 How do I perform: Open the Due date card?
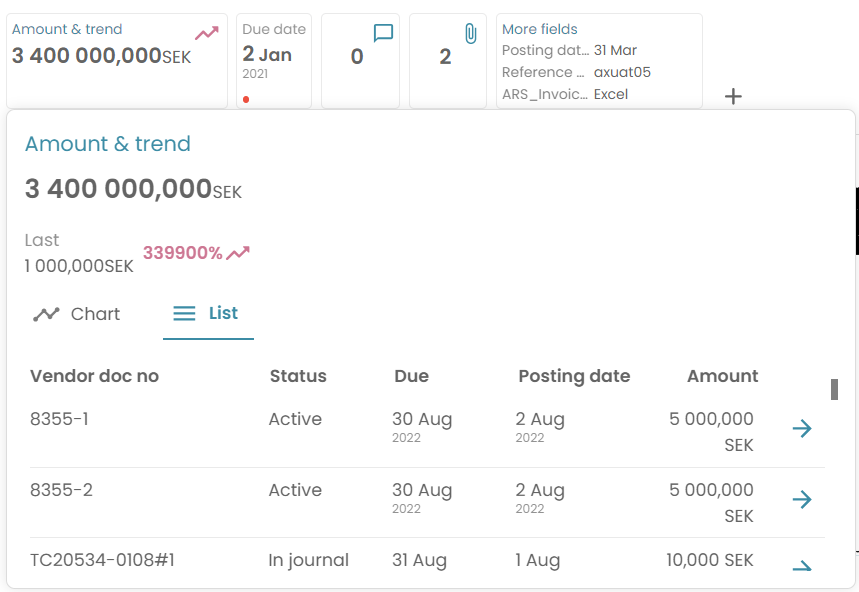click(x=274, y=61)
